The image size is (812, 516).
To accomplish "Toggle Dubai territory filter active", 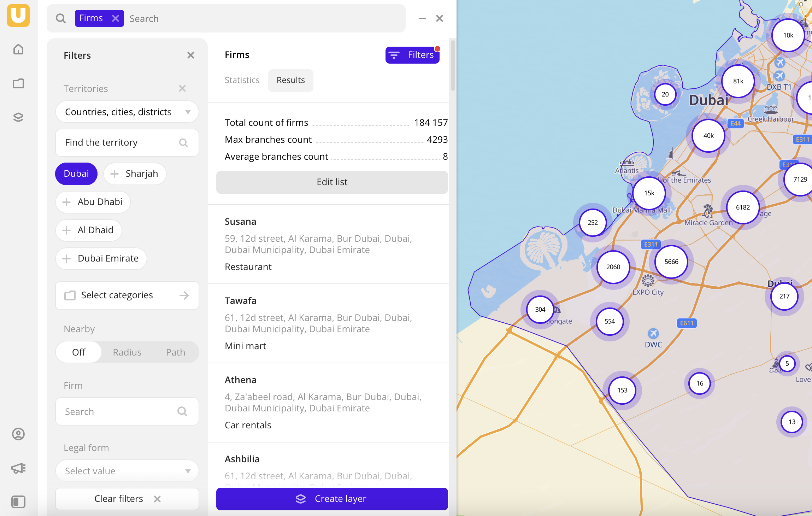I will point(76,174).
